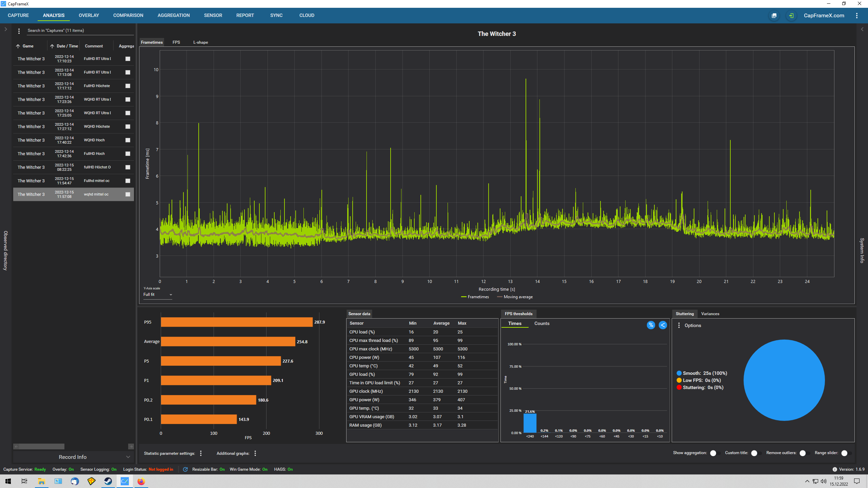Click the blue less-than icon in FPS thresholds
Screen dimensions: 868x488
pos(663,325)
